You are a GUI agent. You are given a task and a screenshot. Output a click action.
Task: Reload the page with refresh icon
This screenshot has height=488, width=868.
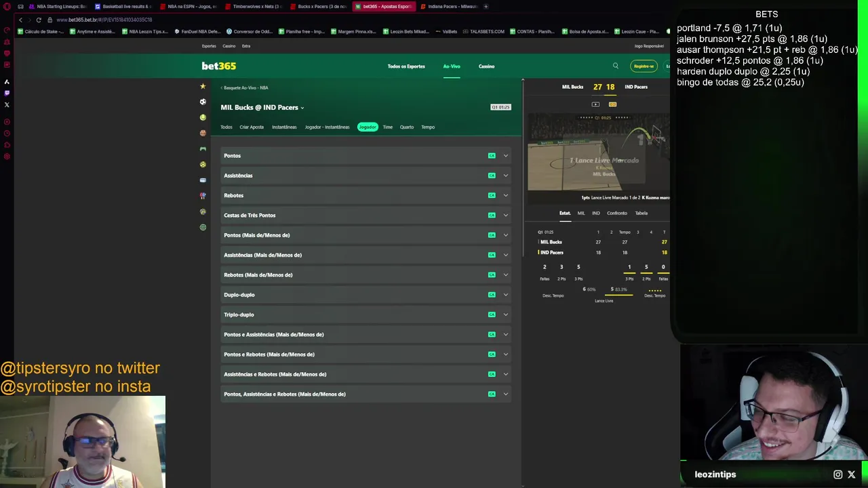click(x=39, y=20)
